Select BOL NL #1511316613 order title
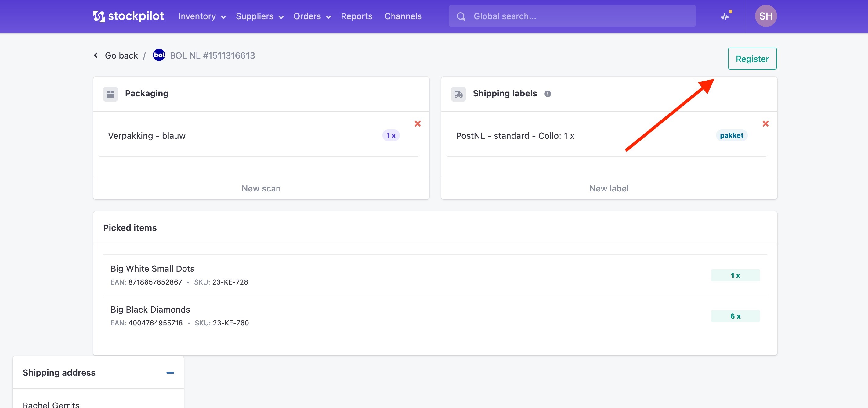Image resolution: width=868 pixels, height=408 pixels. pos(212,55)
